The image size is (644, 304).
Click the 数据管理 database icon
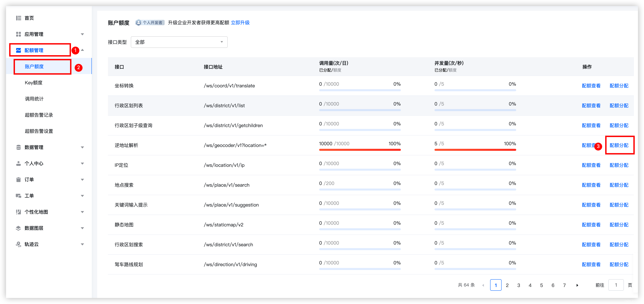[x=18, y=147]
